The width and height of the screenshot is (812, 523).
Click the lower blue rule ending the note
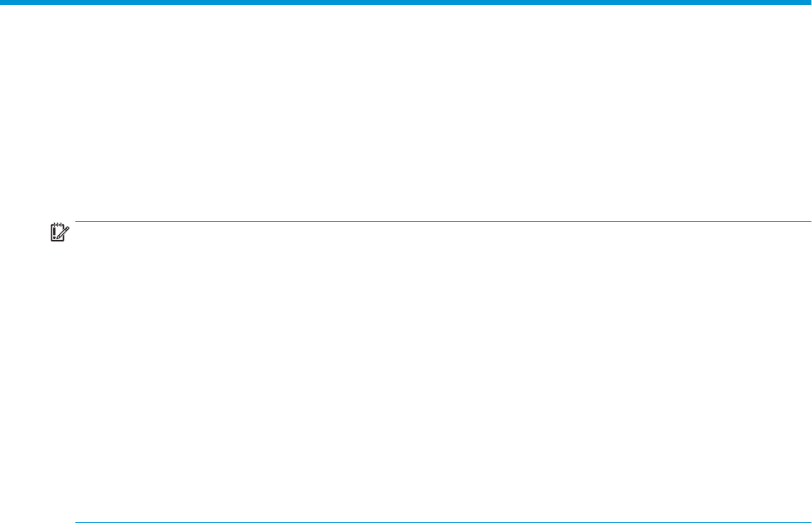[442, 521]
